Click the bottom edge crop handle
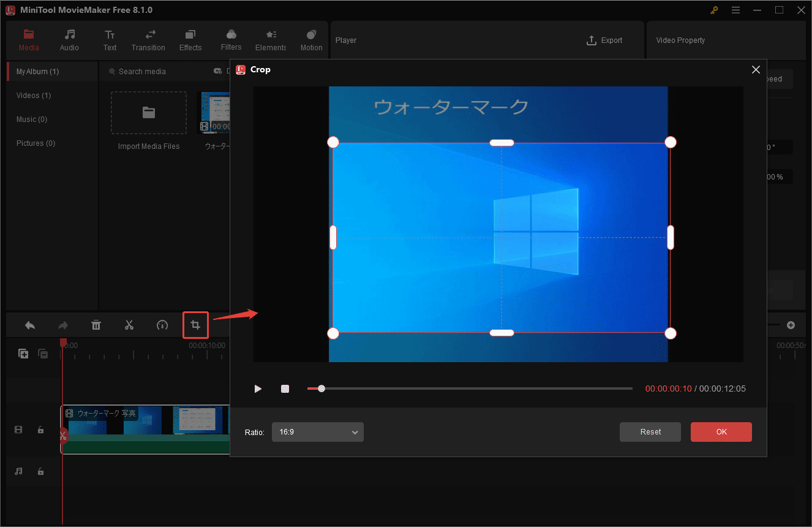 tap(502, 333)
